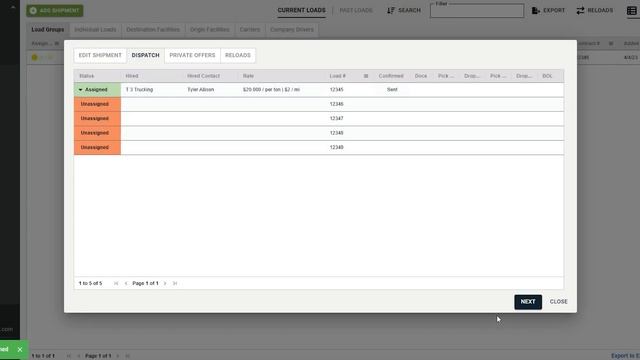The height and width of the screenshot is (360, 640).
Task: Select Unassigned status for load 12349
Action: pyautogui.click(x=98, y=147)
